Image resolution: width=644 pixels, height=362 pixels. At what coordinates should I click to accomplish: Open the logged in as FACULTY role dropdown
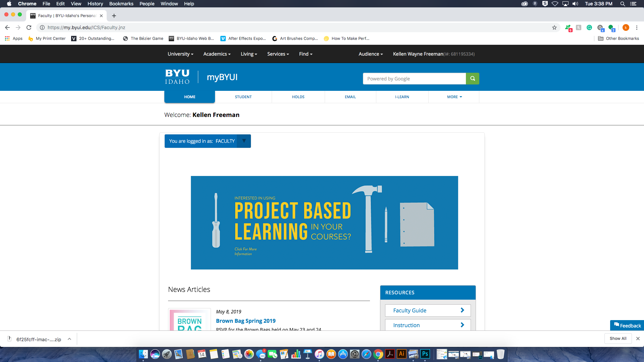point(244,141)
